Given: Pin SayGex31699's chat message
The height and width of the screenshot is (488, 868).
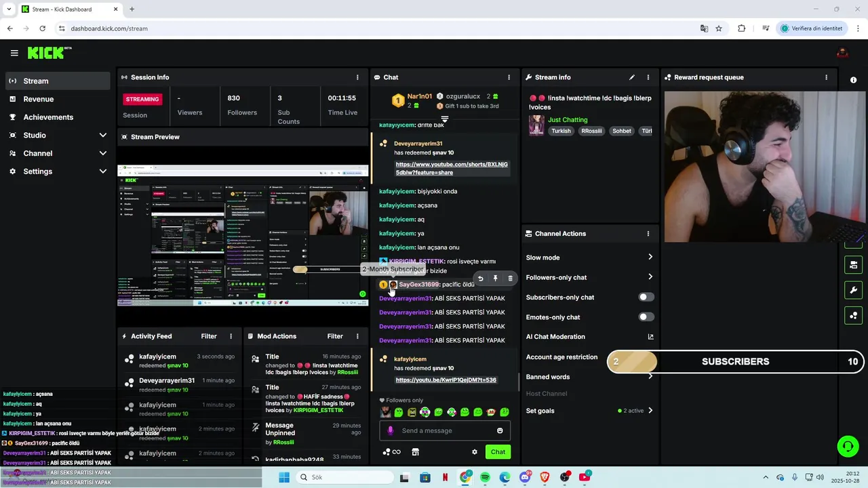Looking at the screenshot, I should 495,279.
